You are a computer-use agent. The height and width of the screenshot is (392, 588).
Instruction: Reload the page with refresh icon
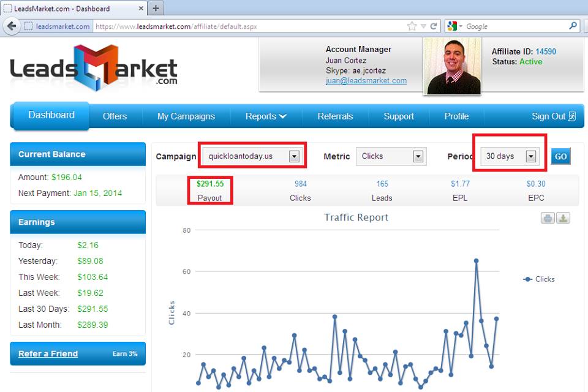coord(434,26)
